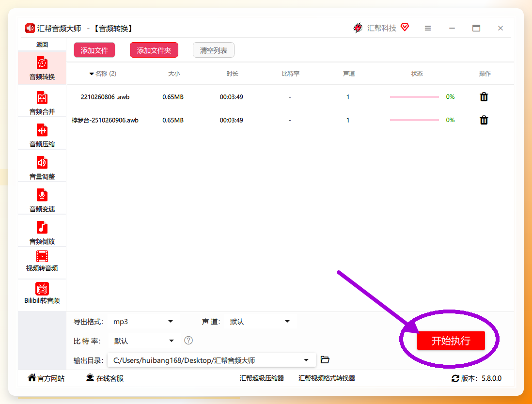Open the 音量调整 sidebar tool
Viewport: 532px width, 404px height.
42,168
